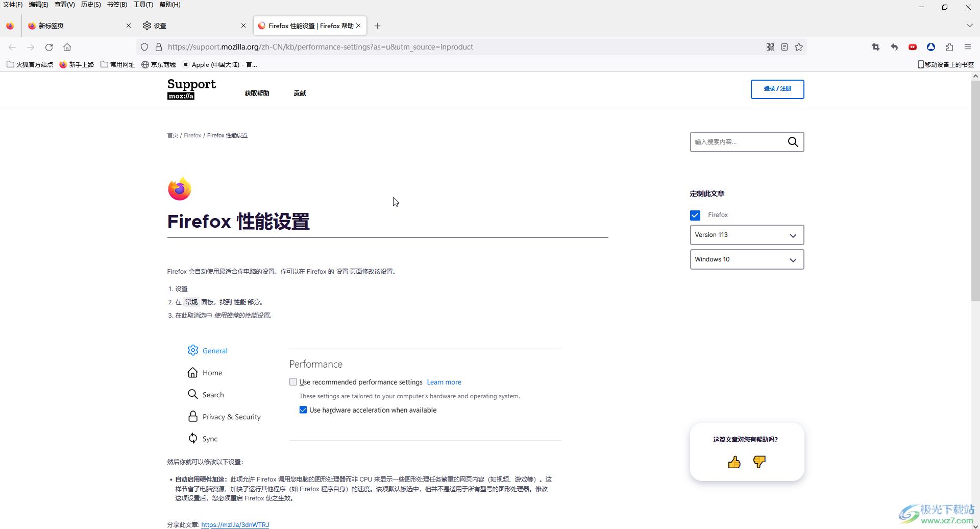The height and width of the screenshot is (529, 980).
Task: View site security lock information
Action: tap(159, 47)
